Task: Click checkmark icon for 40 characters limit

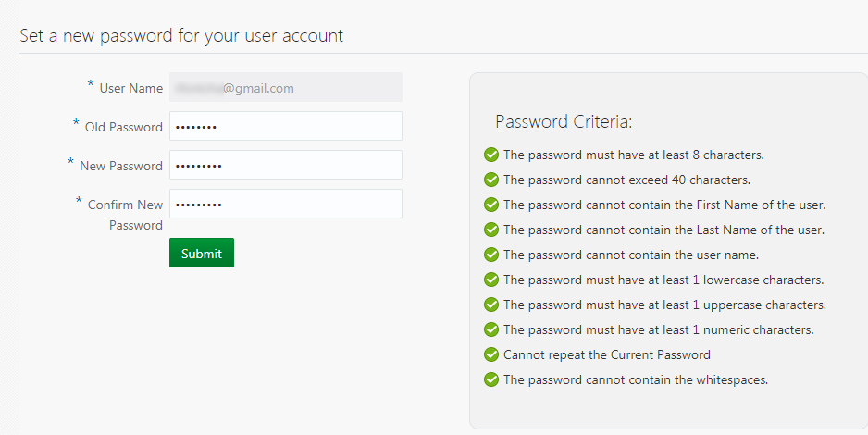Action: point(491,180)
